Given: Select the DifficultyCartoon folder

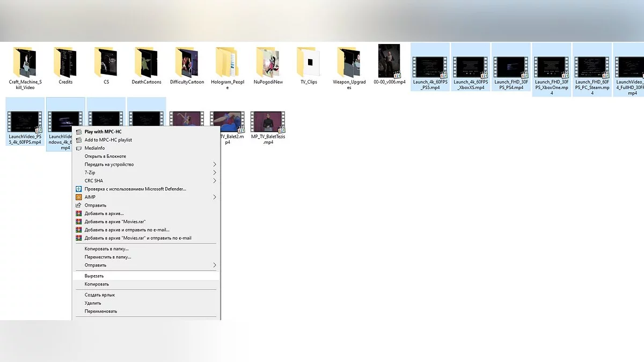Looking at the screenshot, I should 187,65.
